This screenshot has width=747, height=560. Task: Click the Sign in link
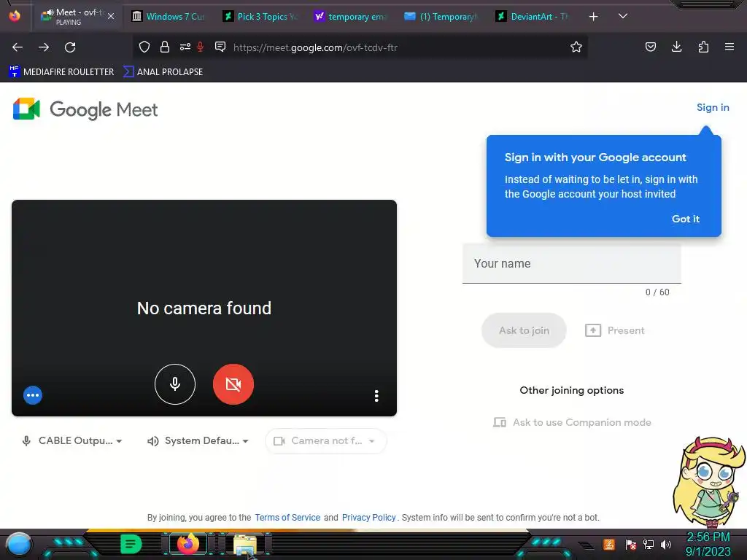pyautogui.click(x=713, y=108)
